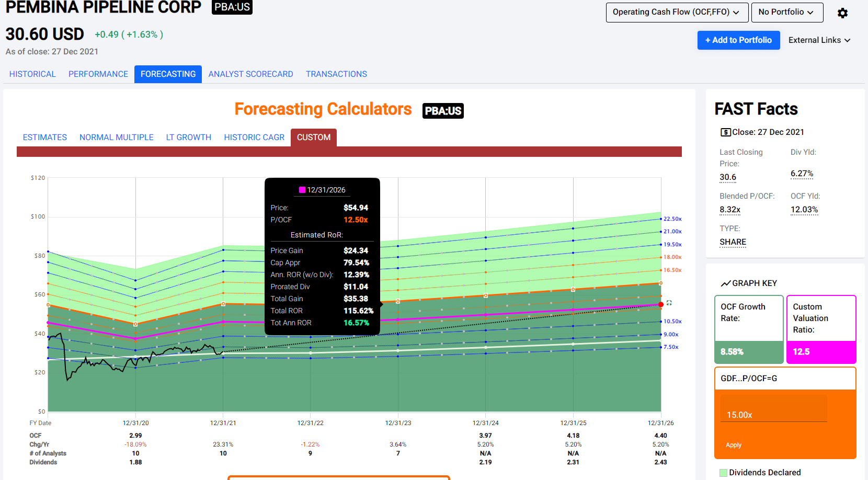Click the 22.50x multiple line label

coord(672,219)
